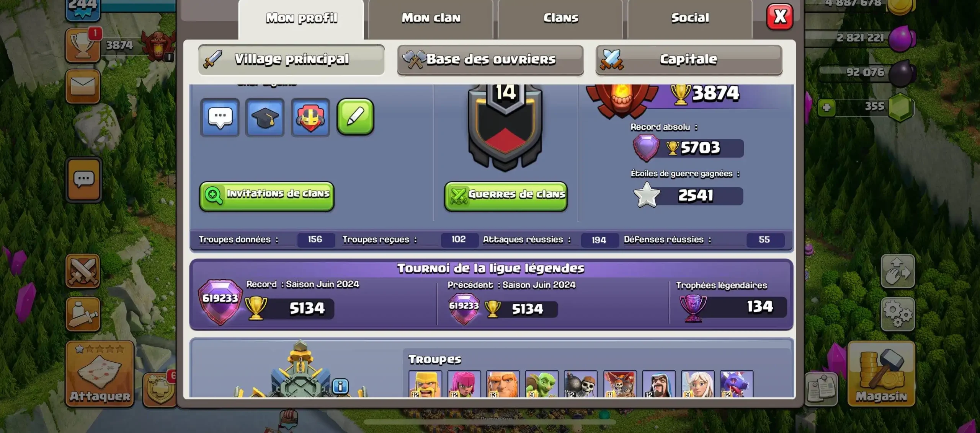This screenshot has width=980, height=433.
Task: Click Guerres de clans button
Action: point(506,196)
